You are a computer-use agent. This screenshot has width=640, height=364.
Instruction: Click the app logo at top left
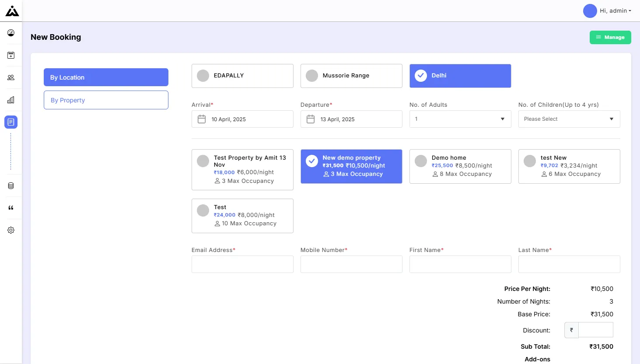click(12, 11)
